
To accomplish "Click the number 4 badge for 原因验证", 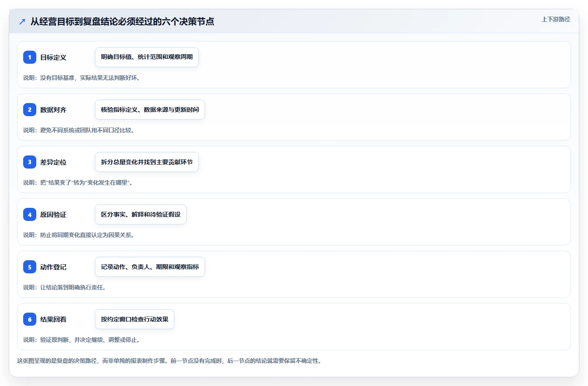I will point(30,214).
